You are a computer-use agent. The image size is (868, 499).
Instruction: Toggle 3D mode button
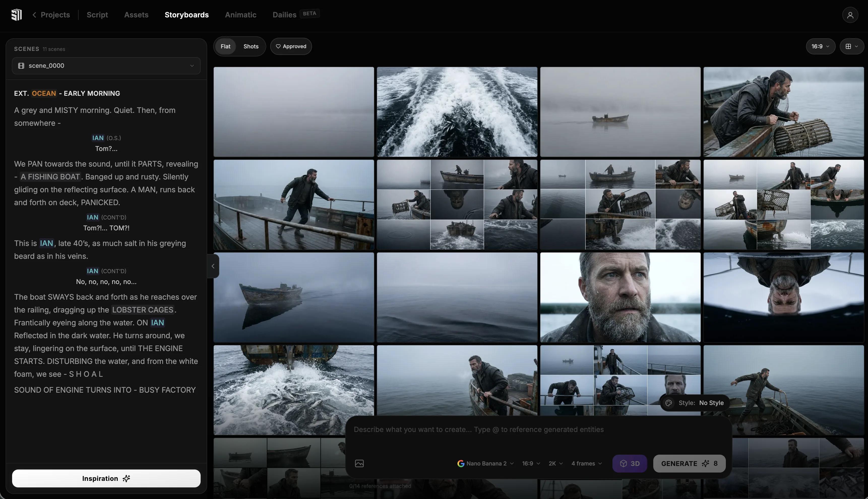[630, 464]
